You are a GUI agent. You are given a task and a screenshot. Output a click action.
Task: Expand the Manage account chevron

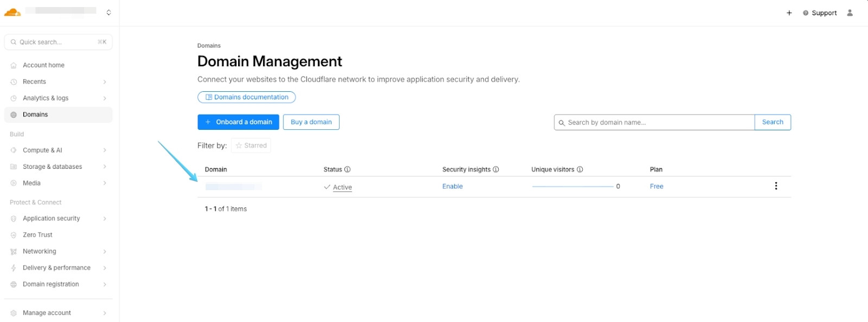[x=105, y=313]
